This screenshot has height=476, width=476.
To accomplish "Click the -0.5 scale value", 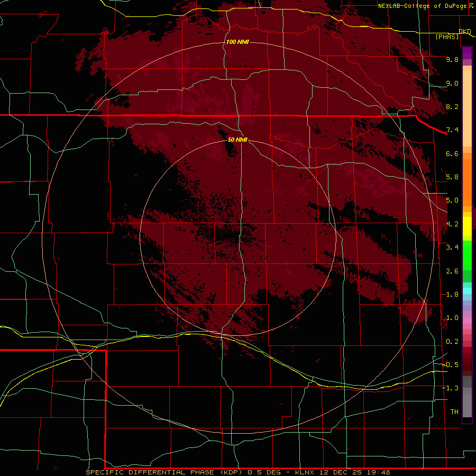I will [x=450, y=365].
